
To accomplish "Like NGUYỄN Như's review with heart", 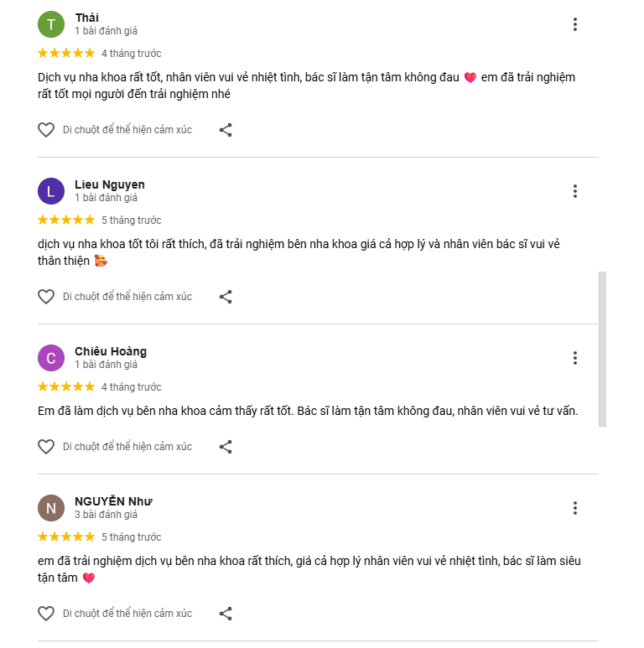I will point(46,614).
